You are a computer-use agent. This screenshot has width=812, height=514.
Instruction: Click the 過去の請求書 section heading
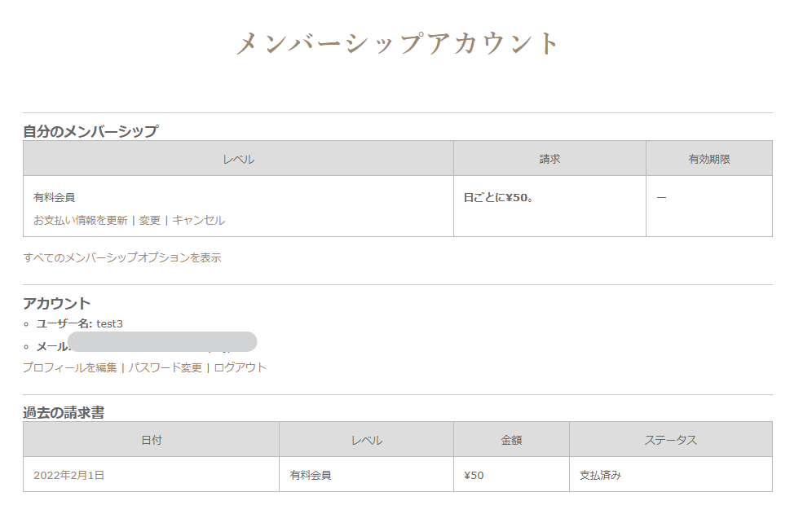pos(63,412)
